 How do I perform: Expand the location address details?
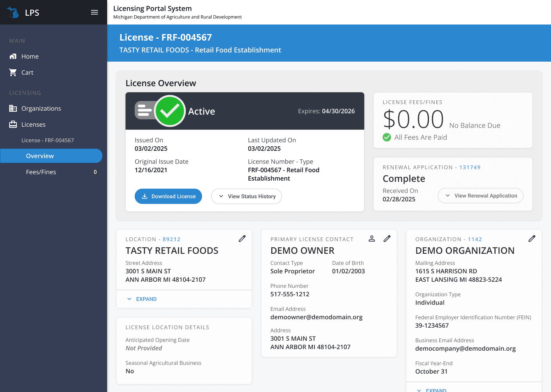click(x=142, y=299)
